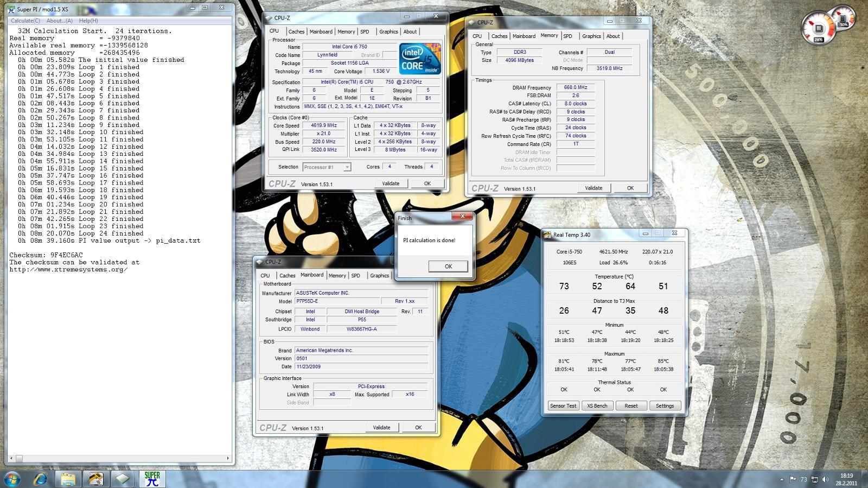Screen dimensions: 868x488
Task: Click Validate in CPU-Z CPU window
Action: pyautogui.click(x=391, y=183)
